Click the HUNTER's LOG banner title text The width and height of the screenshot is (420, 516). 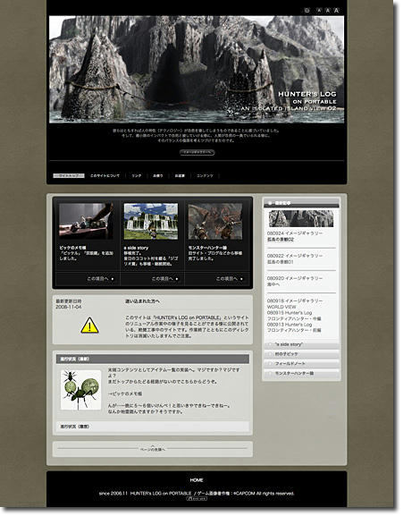click(x=307, y=94)
